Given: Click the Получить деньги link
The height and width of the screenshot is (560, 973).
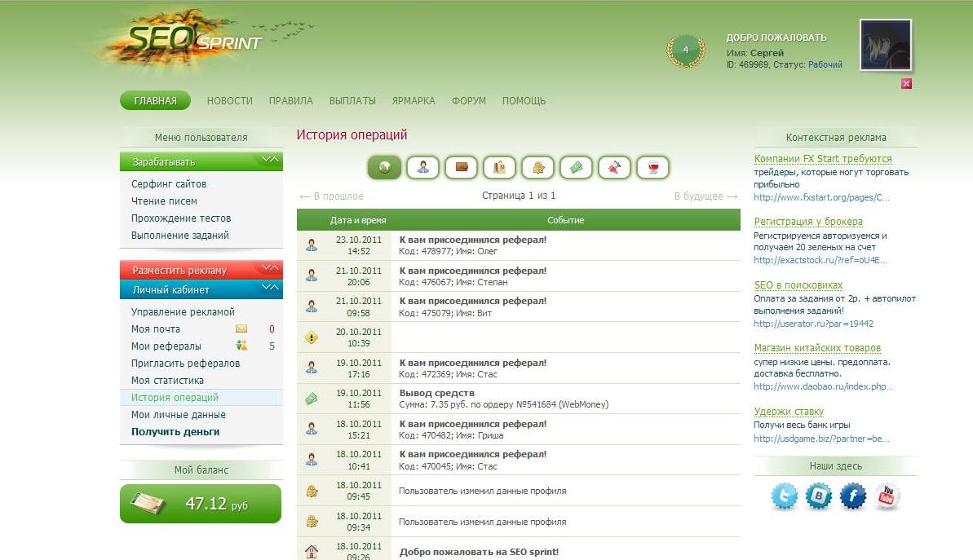Looking at the screenshot, I should tap(175, 432).
